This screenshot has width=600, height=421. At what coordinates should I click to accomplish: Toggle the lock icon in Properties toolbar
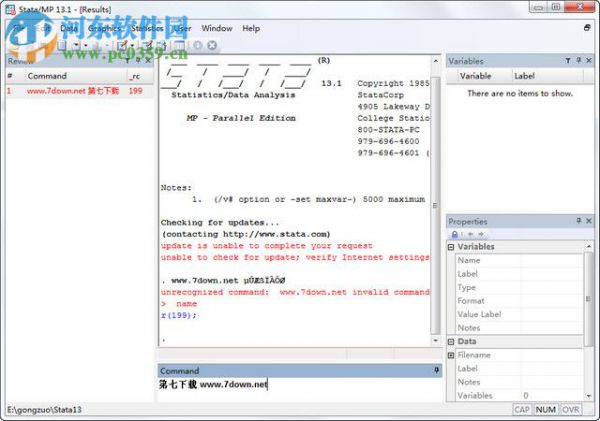[454, 234]
